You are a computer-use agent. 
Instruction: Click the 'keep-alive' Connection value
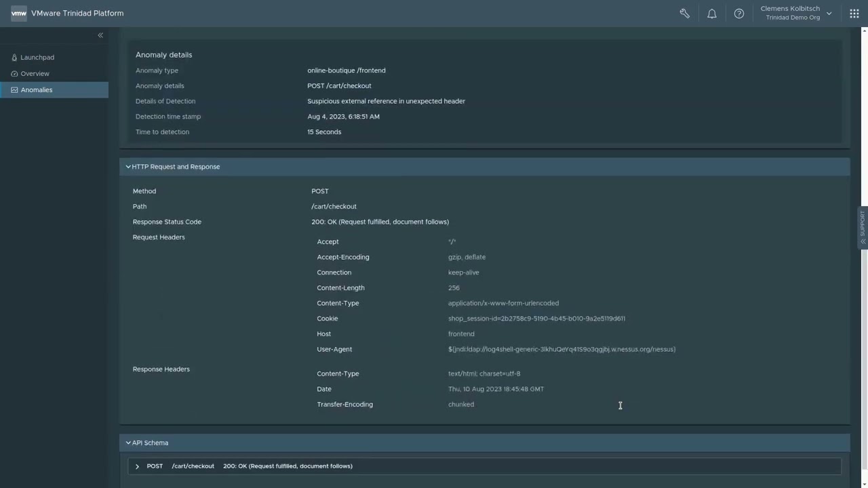point(463,272)
